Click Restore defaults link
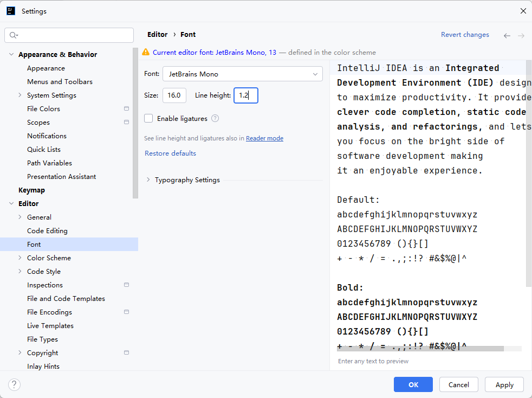 point(170,153)
